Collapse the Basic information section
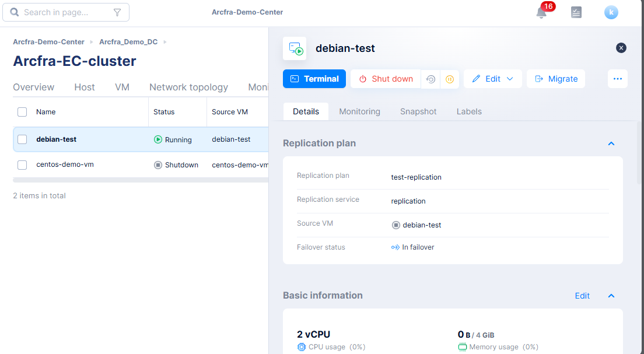Image resolution: width=644 pixels, height=354 pixels. pyautogui.click(x=611, y=296)
